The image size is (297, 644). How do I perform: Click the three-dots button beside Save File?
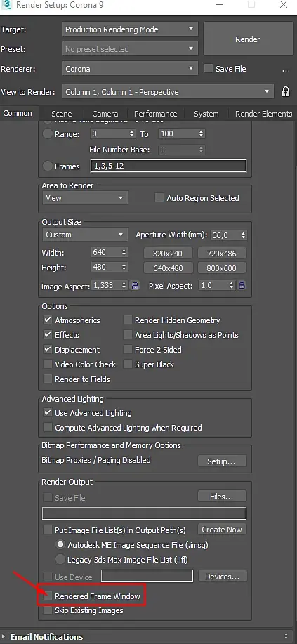tap(286, 69)
